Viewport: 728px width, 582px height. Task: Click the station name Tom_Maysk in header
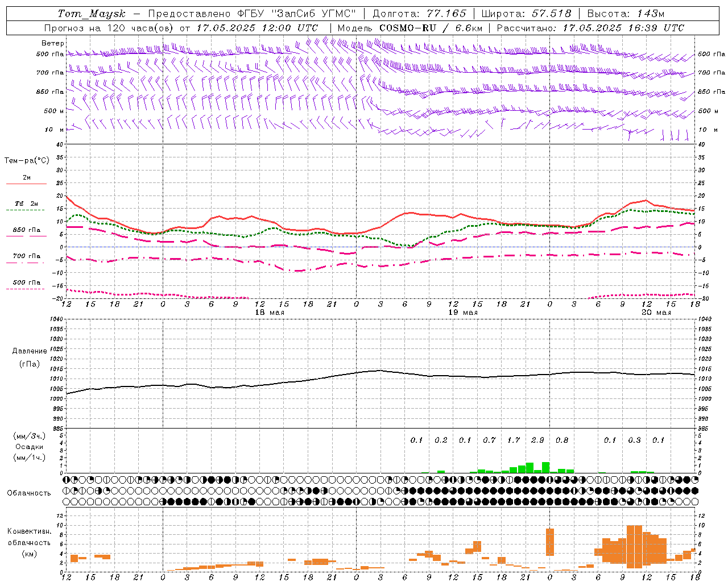click(x=92, y=14)
